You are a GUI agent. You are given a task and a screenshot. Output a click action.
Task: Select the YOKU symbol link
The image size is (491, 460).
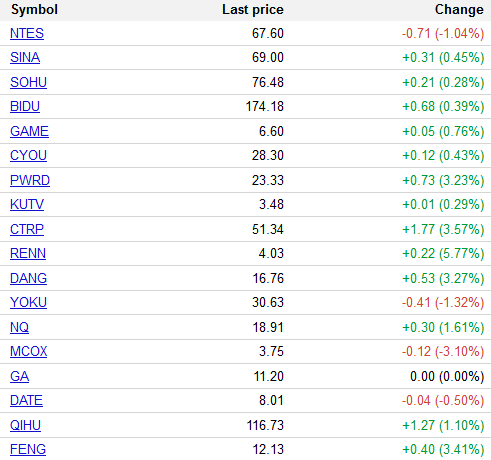pos(28,302)
